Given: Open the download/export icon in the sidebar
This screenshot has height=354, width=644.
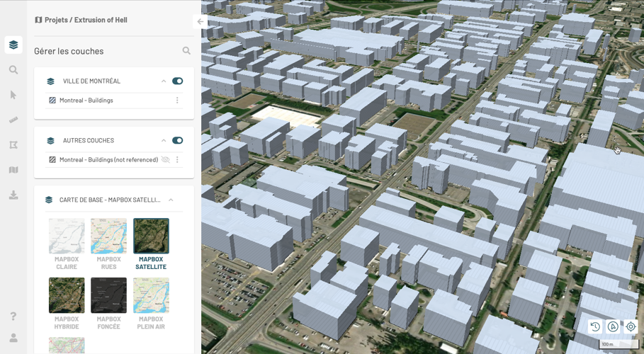Looking at the screenshot, I should pos(13,195).
